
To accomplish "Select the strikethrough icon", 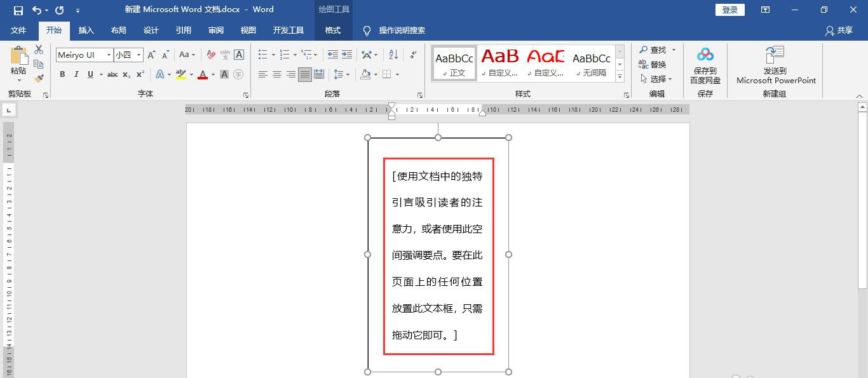I will [112, 74].
